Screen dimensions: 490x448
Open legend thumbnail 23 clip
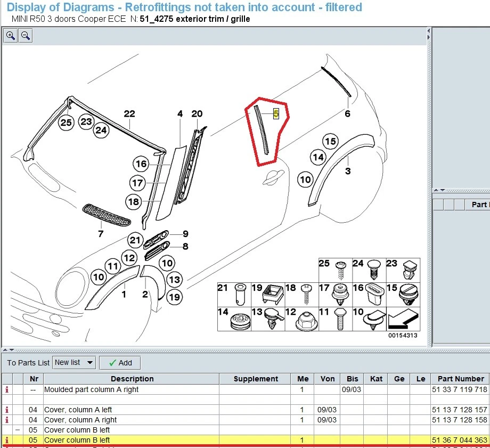pyautogui.click(x=403, y=270)
